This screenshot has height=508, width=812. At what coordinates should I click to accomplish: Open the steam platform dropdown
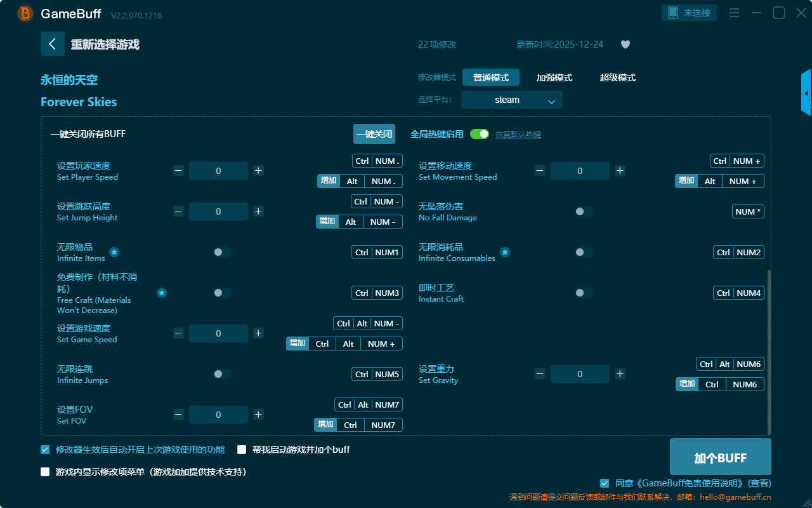(x=511, y=100)
